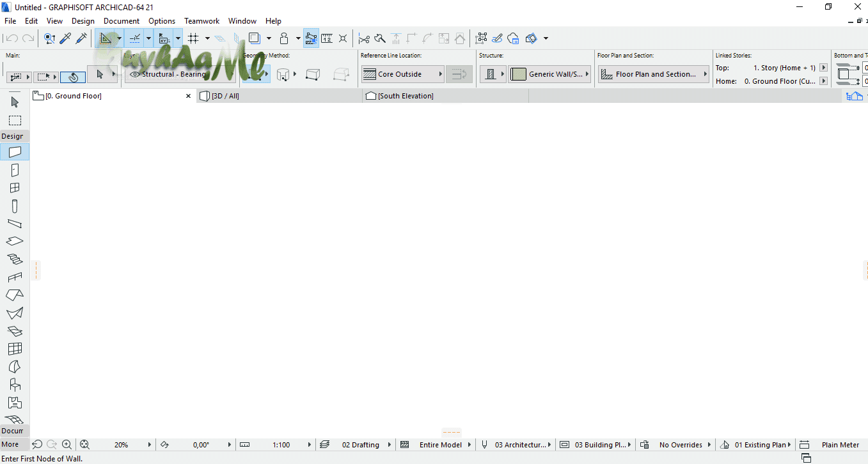The width and height of the screenshot is (868, 464).
Task: Open the Teamwork menu
Action: click(201, 21)
